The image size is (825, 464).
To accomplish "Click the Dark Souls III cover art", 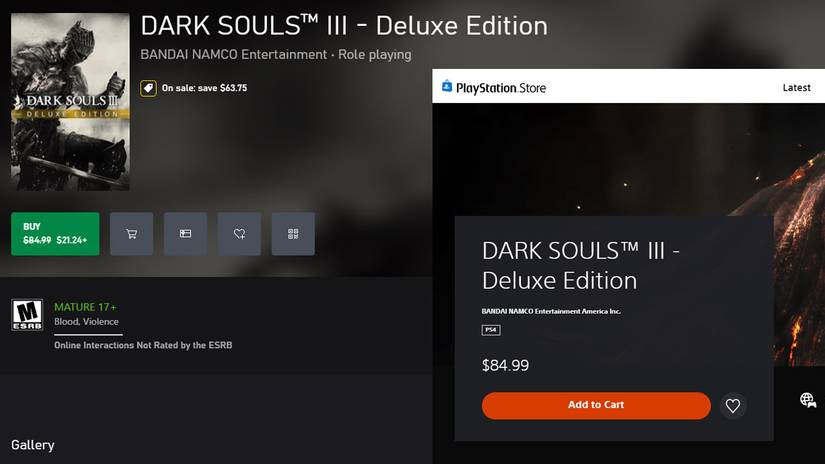I will pos(70,101).
